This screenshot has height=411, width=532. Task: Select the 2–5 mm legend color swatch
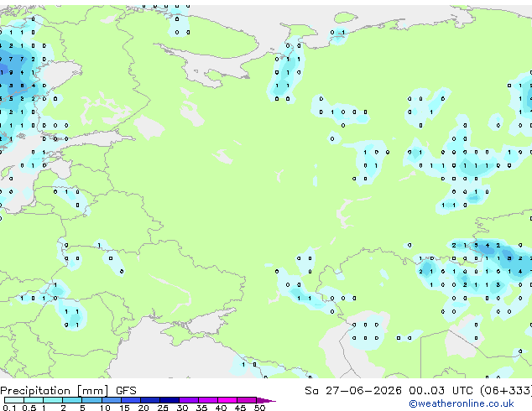[72, 400]
